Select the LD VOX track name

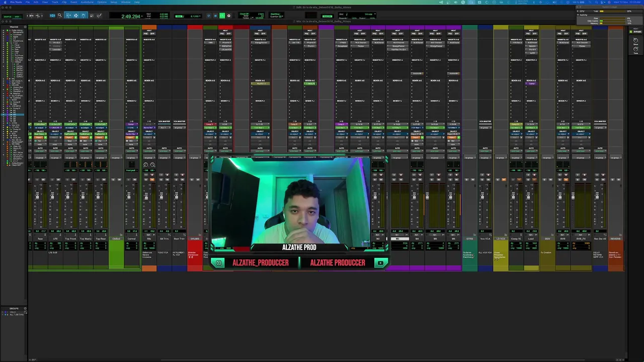click(x=501, y=239)
